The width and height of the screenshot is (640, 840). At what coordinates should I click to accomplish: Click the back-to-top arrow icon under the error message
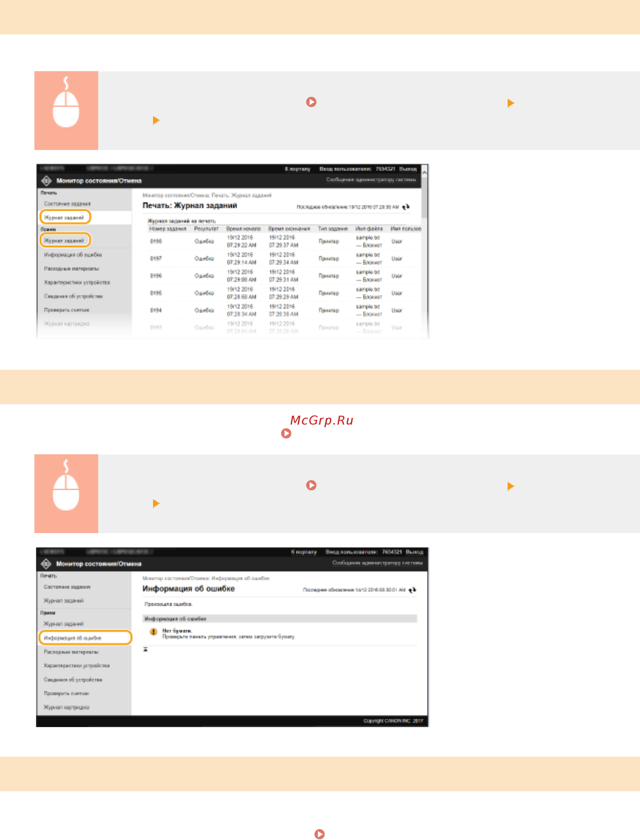point(145,650)
